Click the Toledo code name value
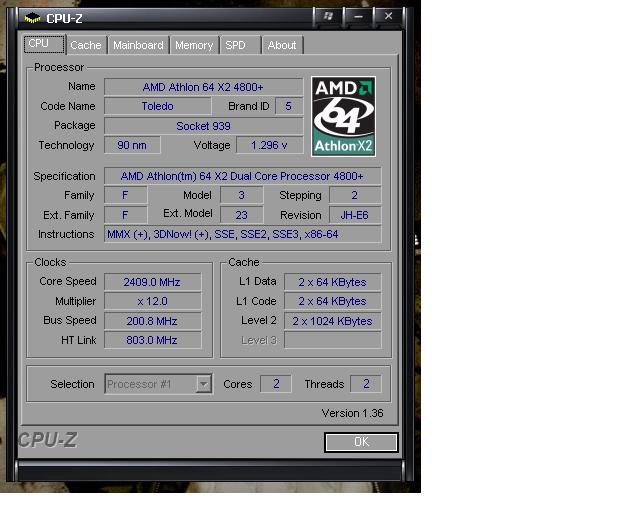This screenshot has height=512, width=640. pyautogui.click(x=158, y=106)
